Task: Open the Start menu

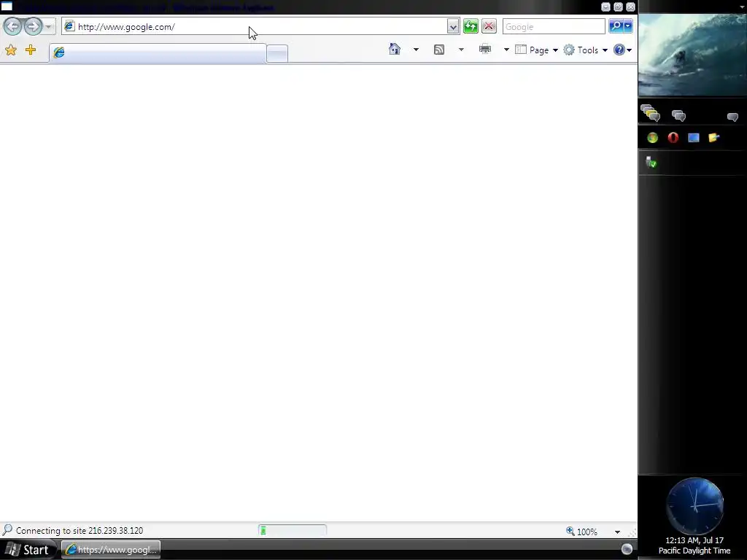Action: pyautogui.click(x=28, y=550)
